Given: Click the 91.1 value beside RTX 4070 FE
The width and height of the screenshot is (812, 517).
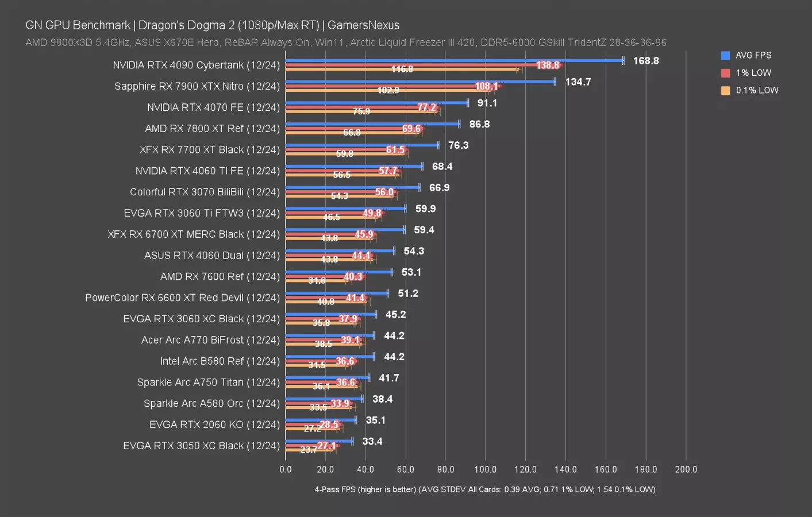Looking at the screenshot, I should [487, 103].
